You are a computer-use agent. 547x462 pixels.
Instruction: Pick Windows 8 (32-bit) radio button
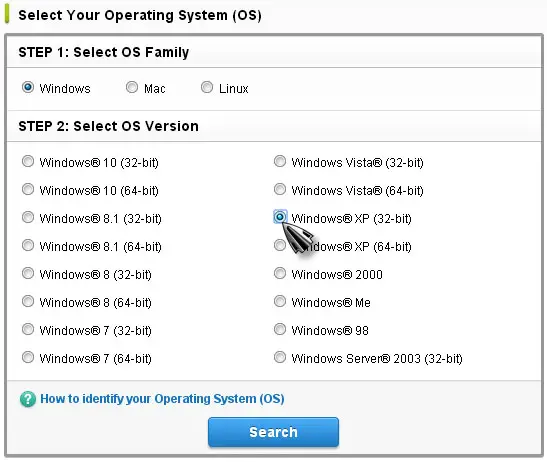[x=28, y=273]
